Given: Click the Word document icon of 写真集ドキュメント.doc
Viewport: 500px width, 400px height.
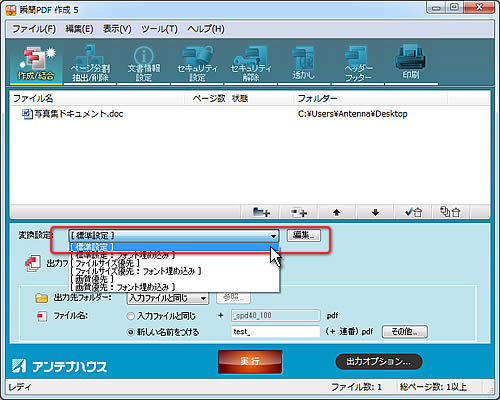Looking at the screenshot, I should 27,114.
